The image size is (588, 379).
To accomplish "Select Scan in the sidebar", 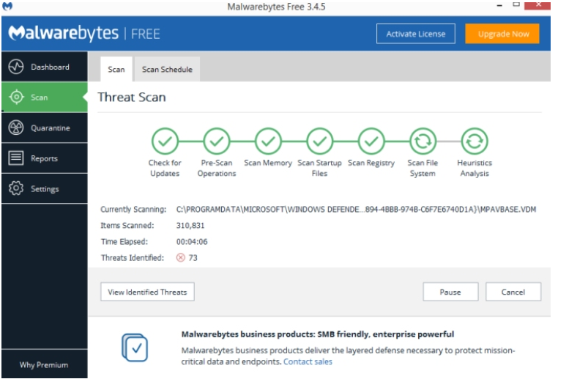I will [x=45, y=97].
